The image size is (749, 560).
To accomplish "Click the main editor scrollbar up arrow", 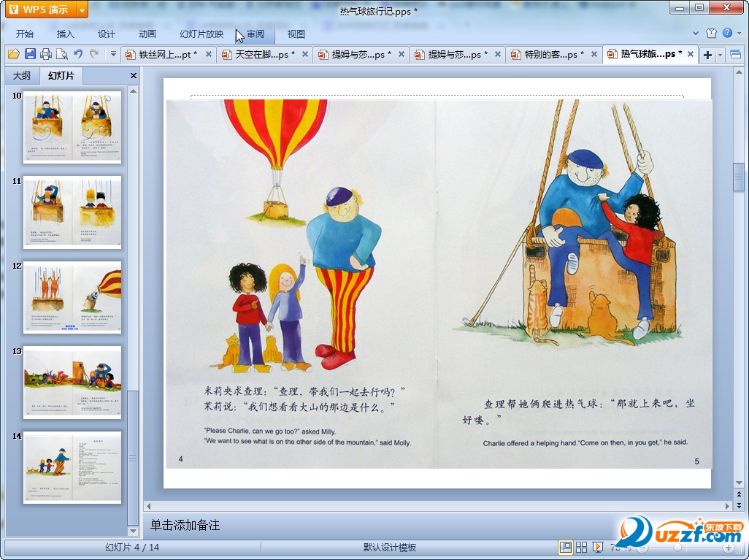I will point(739,72).
